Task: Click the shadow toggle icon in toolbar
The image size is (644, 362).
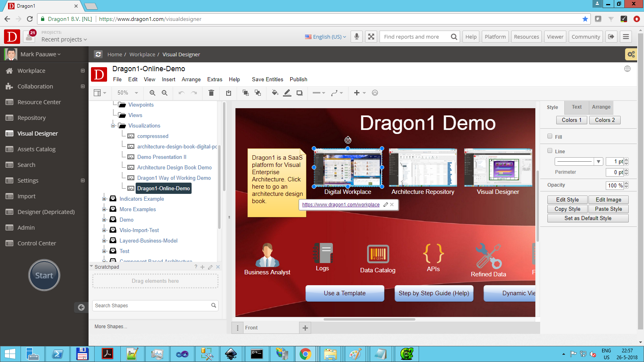Action: pos(299,93)
